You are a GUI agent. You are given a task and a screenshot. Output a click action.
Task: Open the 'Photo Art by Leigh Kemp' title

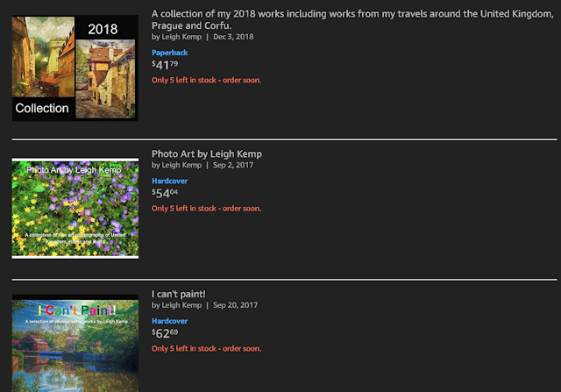point(206,153)
